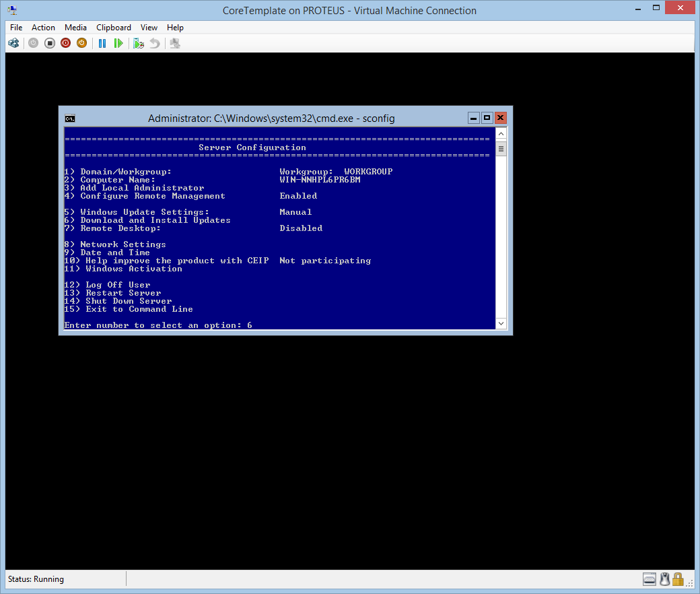Open the Media menu
Image resolution: width=700 pixels, height=594 pixels.
(x=75, y=28)
